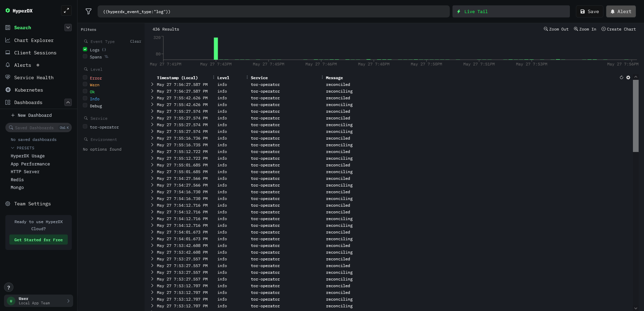
Task: Go to Kubernetes page
Action: 29,90
